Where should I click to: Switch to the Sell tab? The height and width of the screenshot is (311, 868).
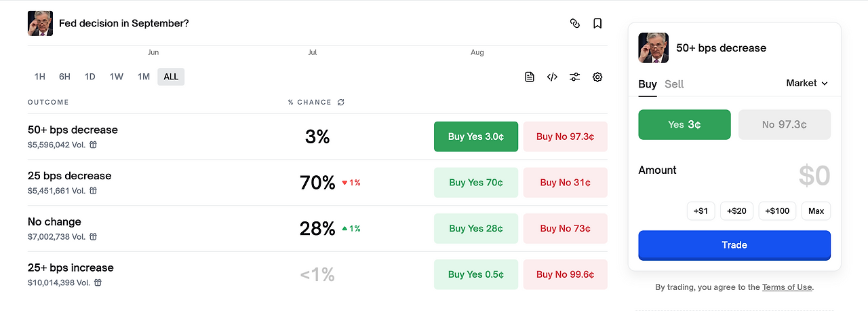(674, 84)
